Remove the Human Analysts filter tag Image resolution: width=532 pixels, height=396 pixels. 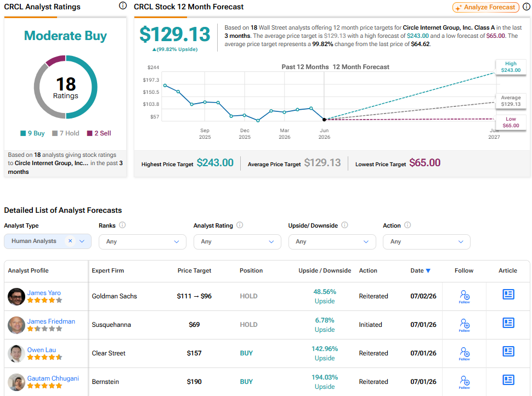pyautogui.click(x=70, y=241)
